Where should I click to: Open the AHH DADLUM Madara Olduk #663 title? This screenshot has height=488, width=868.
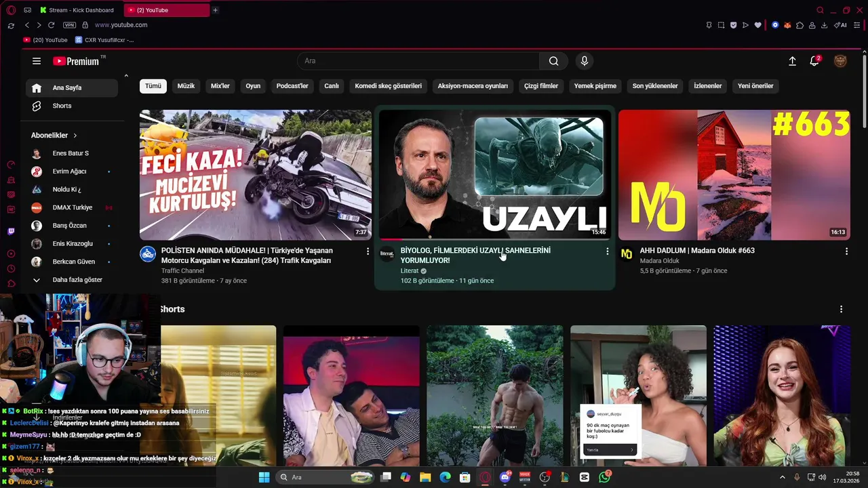[x=697, y=251]
